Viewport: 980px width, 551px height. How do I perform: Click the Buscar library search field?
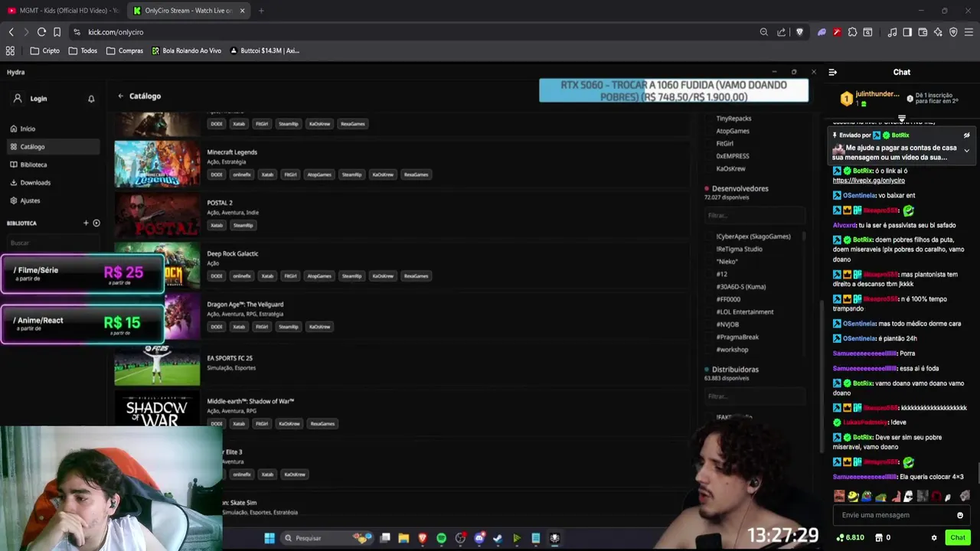pyautogui.click(x=52, y=243)
